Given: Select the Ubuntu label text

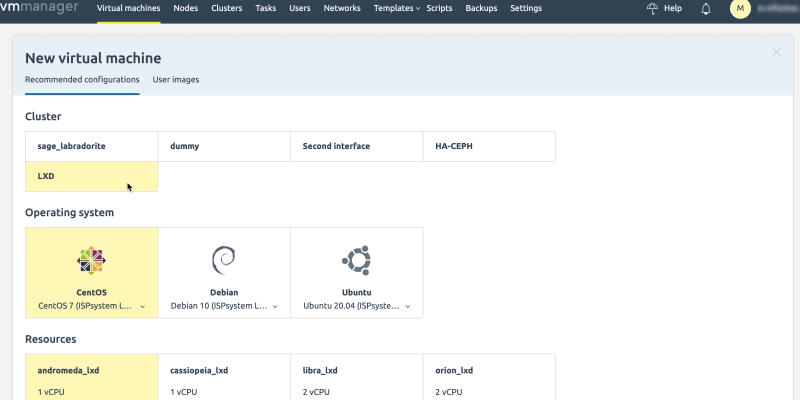Looking at the screenshot, I should coord(357,293).
